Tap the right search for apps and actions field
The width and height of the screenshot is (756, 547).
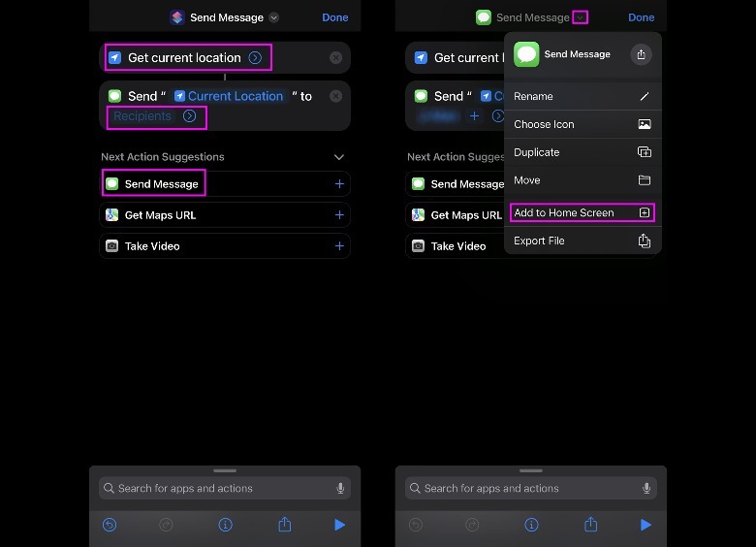pos(530,488)
